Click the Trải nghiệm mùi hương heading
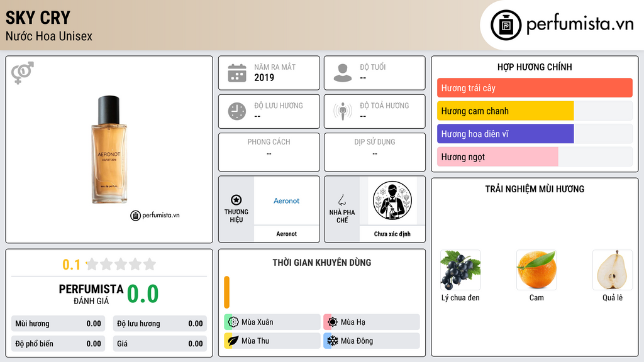Screen dimensions: 644x362 [x=535, y=189]
